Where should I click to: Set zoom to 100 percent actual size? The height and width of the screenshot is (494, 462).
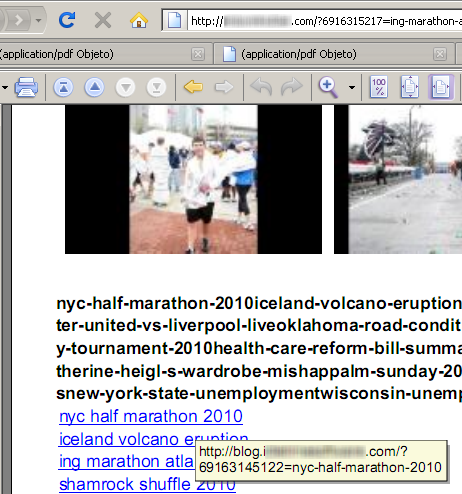coord(379,87)
